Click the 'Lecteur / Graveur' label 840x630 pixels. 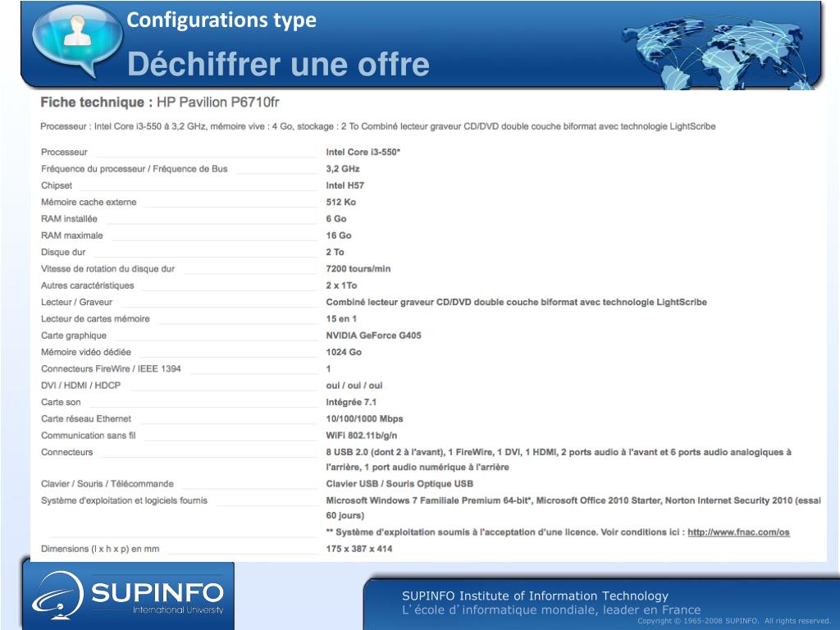coord(76,302)
